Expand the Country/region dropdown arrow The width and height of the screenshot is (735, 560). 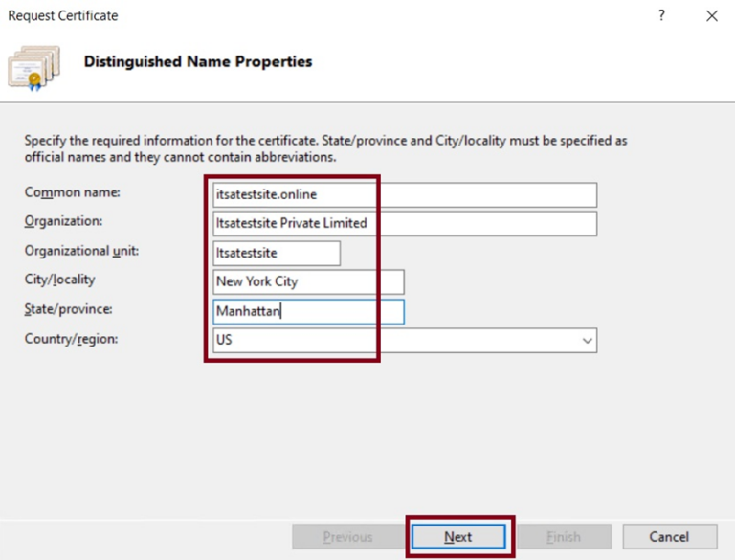[586, 340]
